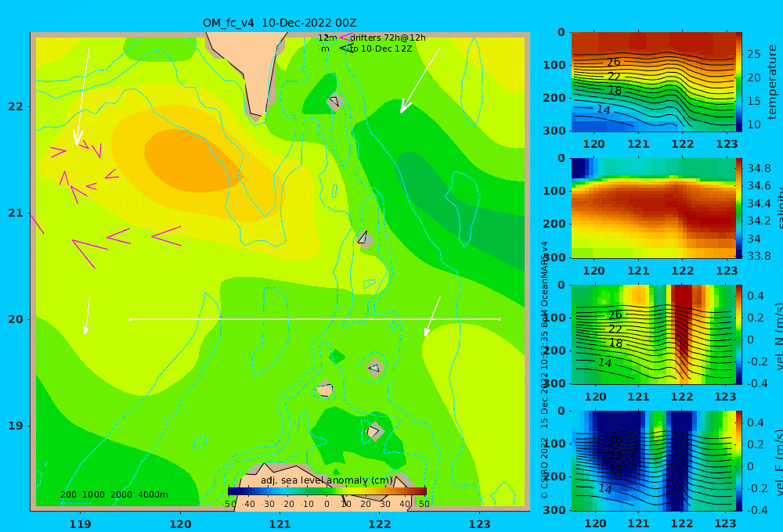Click the main map latitude tick '21'

[x=16, y=213]
